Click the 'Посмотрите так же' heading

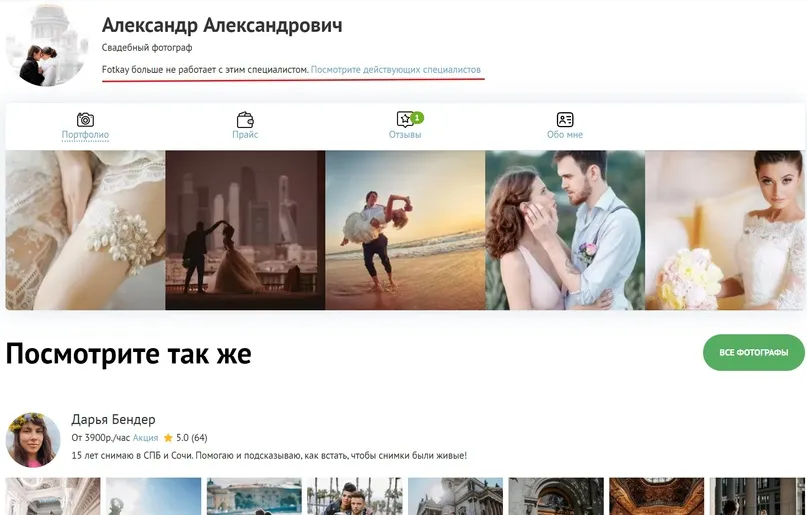point(129,354)
